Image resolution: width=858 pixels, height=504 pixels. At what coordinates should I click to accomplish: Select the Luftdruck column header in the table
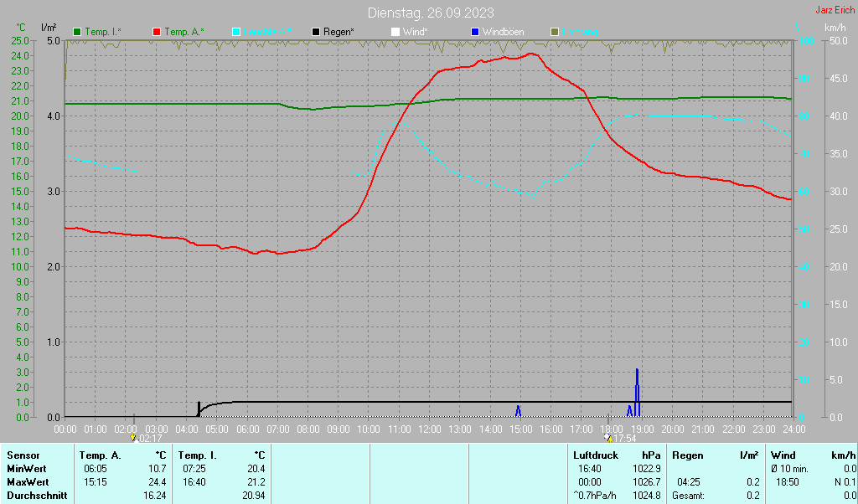coord(594,455)
